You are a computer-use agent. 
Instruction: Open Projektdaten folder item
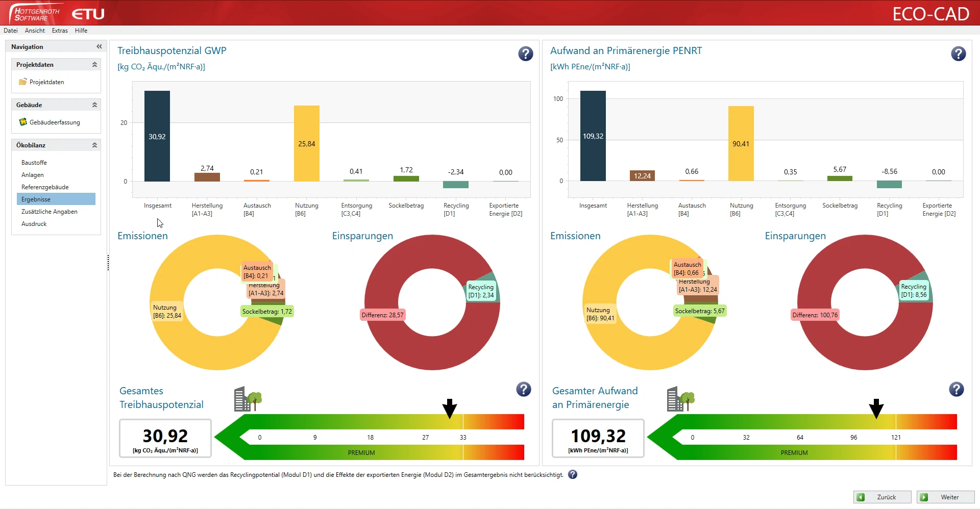(x=46, y=82)
